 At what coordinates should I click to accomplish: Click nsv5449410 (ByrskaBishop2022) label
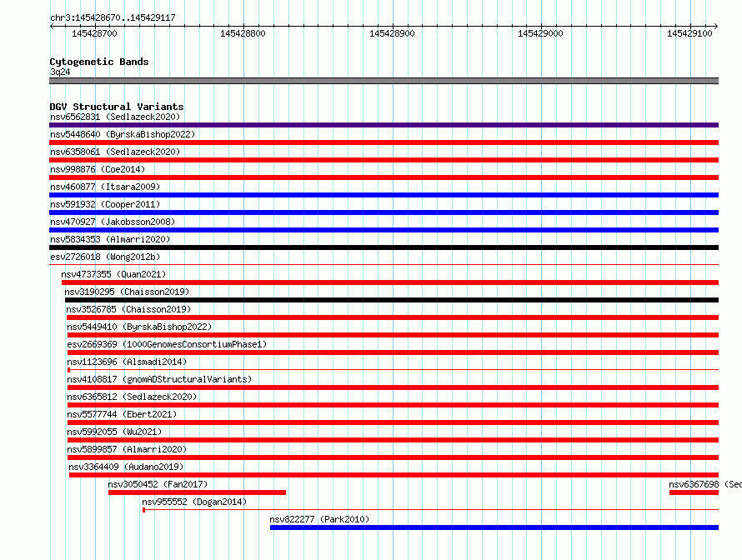click(x=139, y=327)
